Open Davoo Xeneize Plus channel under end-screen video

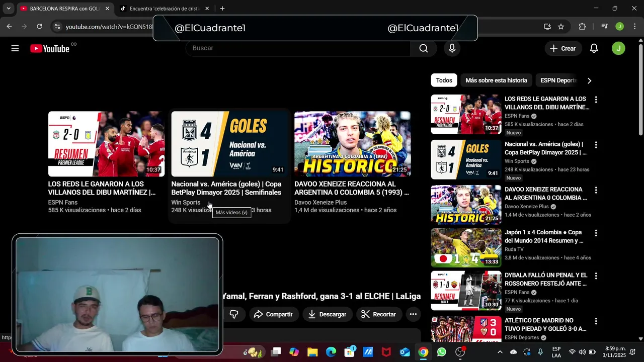pos(320,203)
